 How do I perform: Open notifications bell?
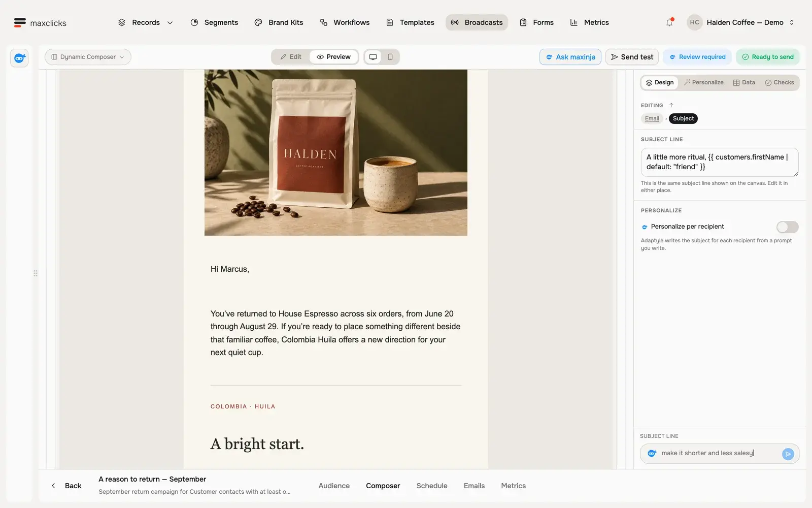669,22
